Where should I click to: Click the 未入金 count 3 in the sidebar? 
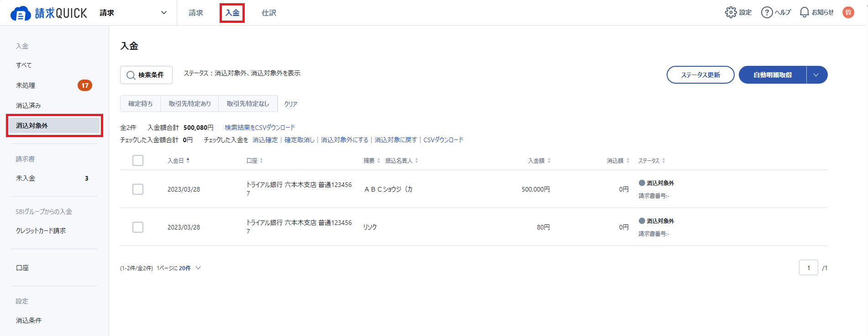(87, 178)
